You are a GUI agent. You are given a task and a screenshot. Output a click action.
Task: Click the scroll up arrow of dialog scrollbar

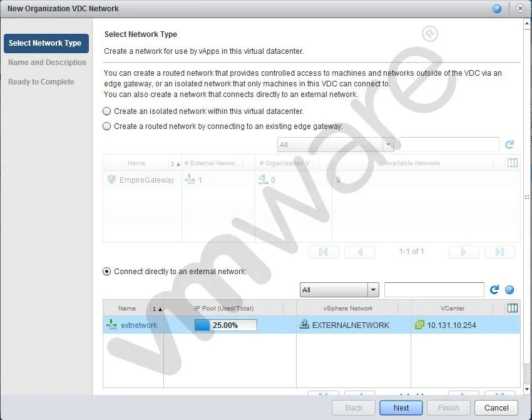coord(527,23)
